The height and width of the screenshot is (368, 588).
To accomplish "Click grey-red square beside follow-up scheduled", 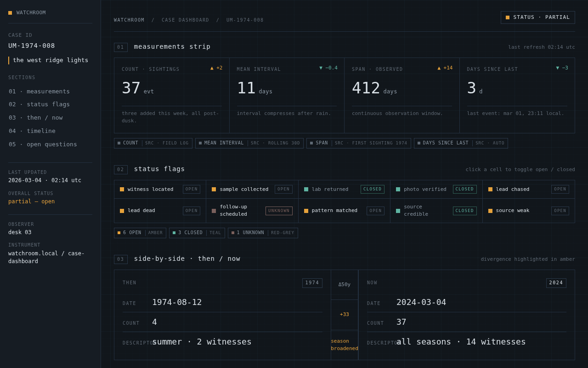I will tap(214, 211).
